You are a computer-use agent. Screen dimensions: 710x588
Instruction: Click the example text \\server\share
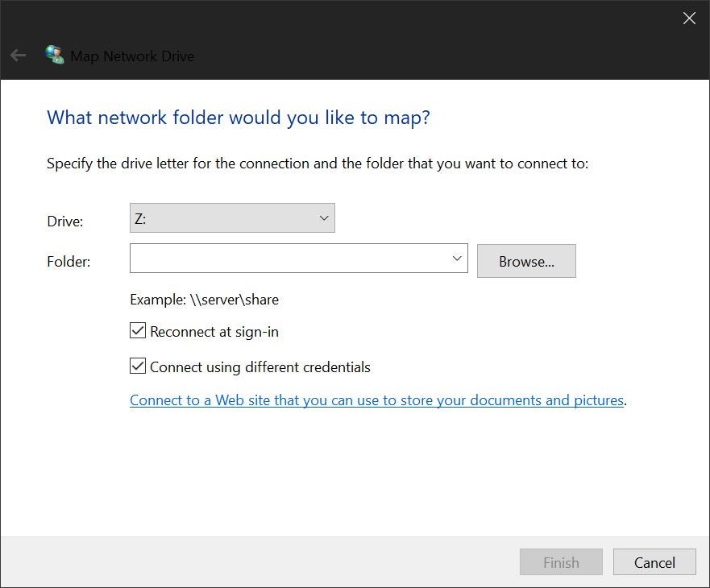[x=204, y=300]
